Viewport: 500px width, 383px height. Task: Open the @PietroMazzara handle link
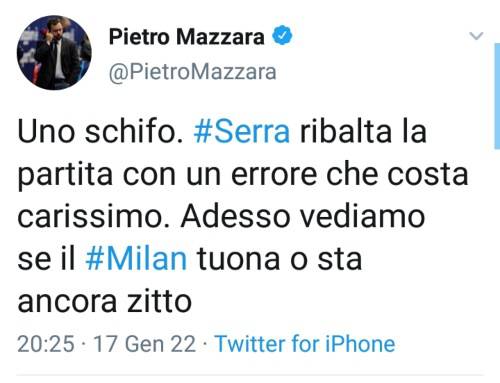pyautogui.click(x=193, y=72)
